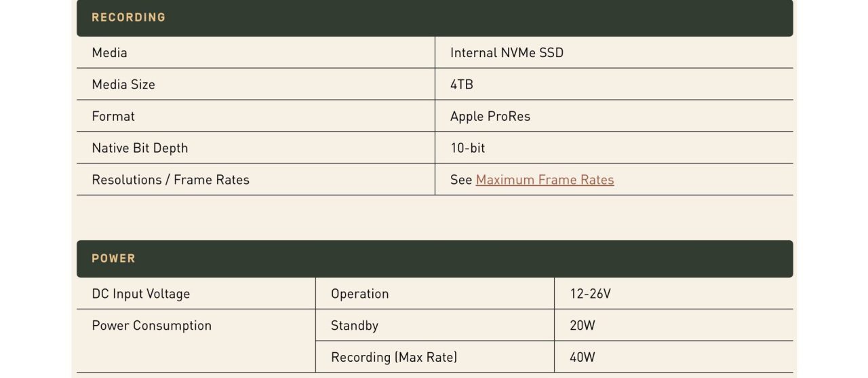Click the 4TB media size value

click(462, 85)
